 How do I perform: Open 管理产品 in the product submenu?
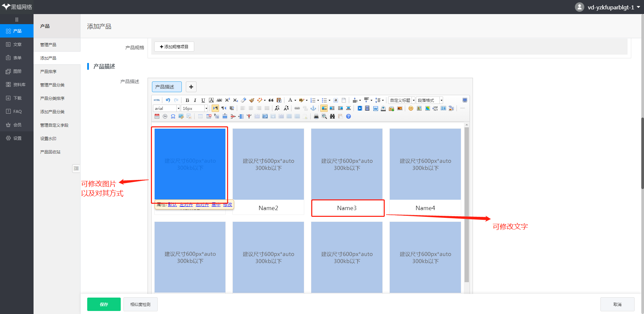click(48, 45)
